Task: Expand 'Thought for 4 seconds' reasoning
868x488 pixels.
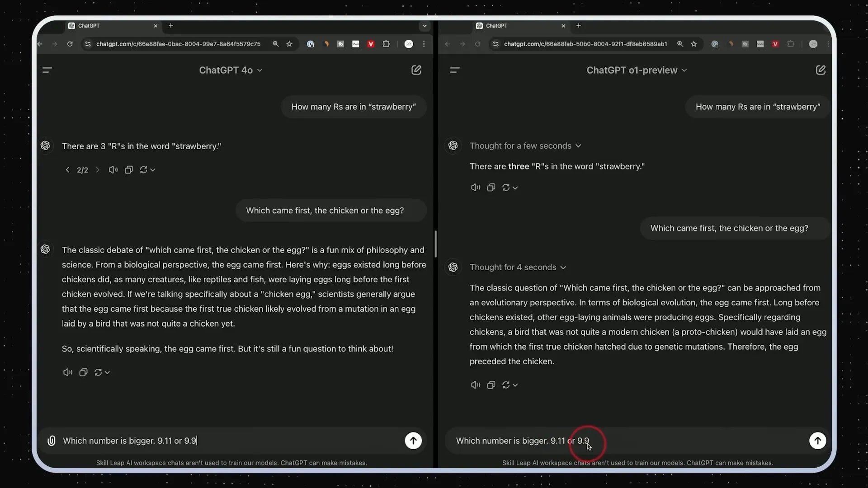Action: [518, 267]
